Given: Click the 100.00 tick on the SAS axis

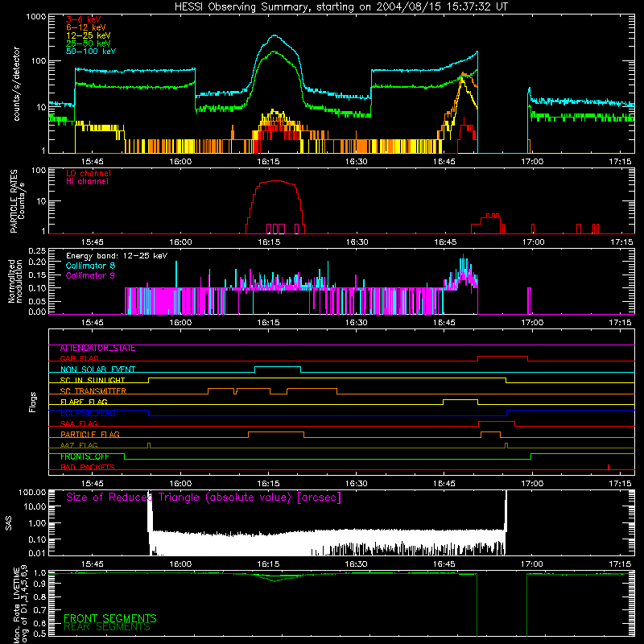Looking at the screenshot, I should [x=32, y=493].
